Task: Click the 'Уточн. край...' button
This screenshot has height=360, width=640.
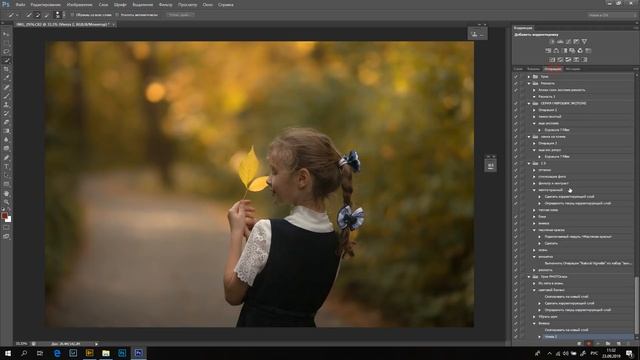Action: [x=180, y=15]
